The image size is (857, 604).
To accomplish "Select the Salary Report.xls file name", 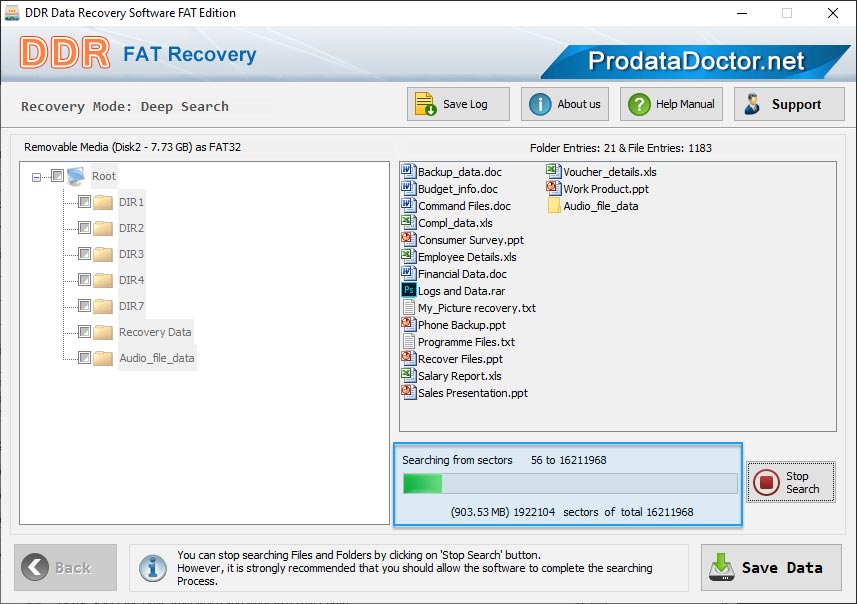I will click(460, 376).
